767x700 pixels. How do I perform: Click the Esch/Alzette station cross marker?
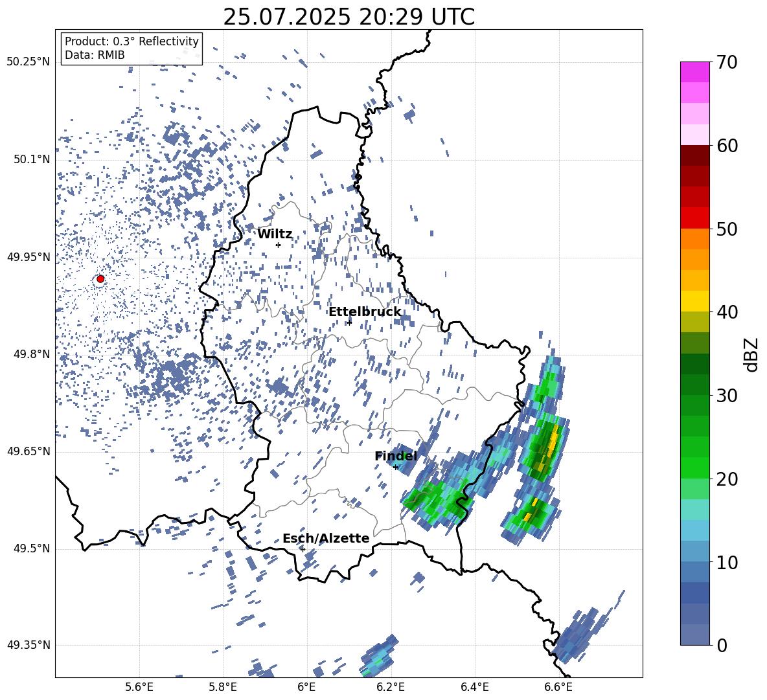click(x=303, y=549)
